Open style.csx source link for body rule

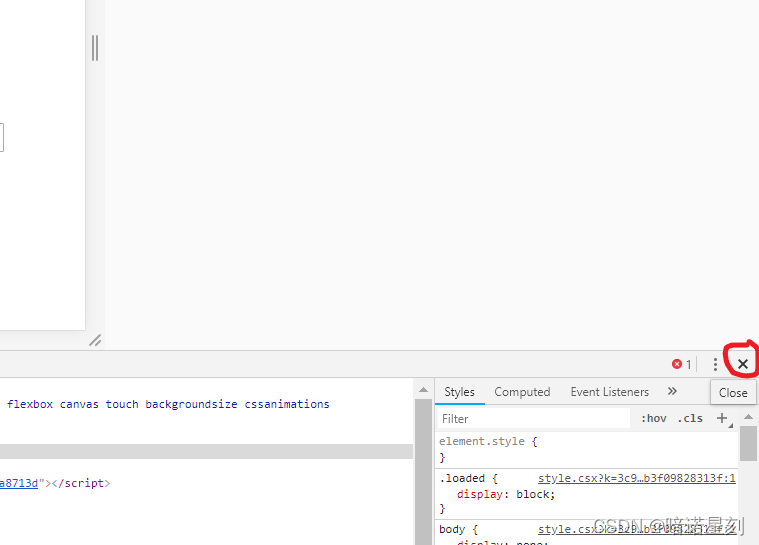tap(636, 529)
